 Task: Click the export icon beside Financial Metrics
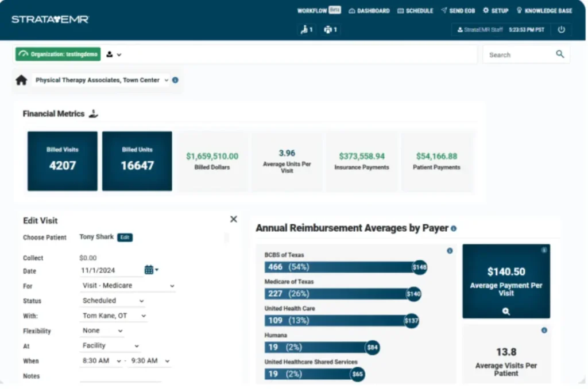pyautogui.click(x=92, y=114)
